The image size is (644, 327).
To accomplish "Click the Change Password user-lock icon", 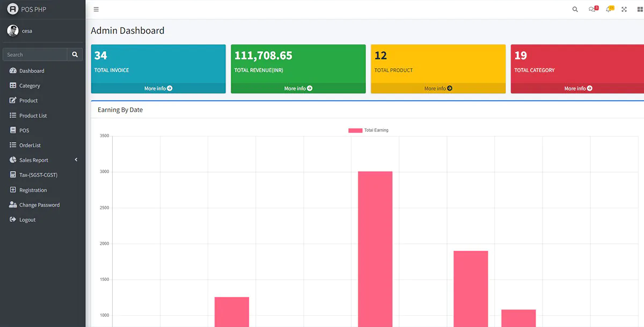I will [x=13, y=205].
